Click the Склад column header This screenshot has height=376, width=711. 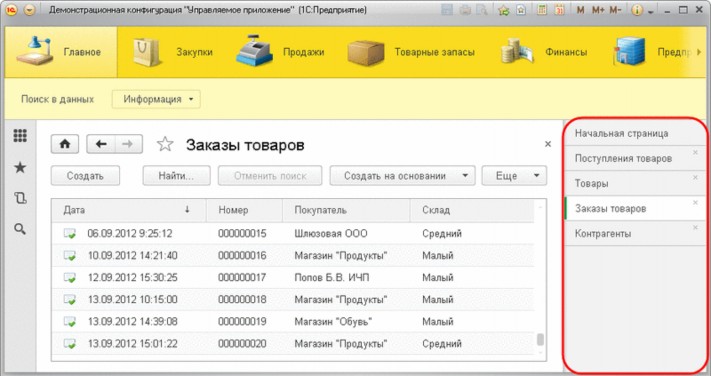472,210
